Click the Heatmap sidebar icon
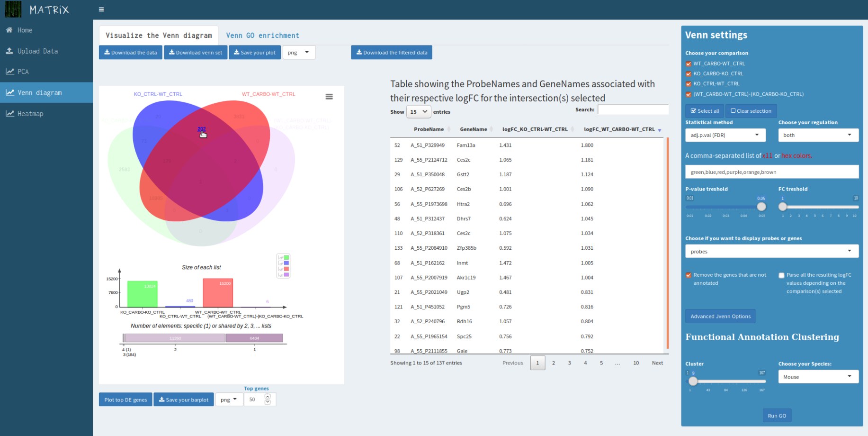The height and width of the screenshot is (436, 868). (9, 114)
